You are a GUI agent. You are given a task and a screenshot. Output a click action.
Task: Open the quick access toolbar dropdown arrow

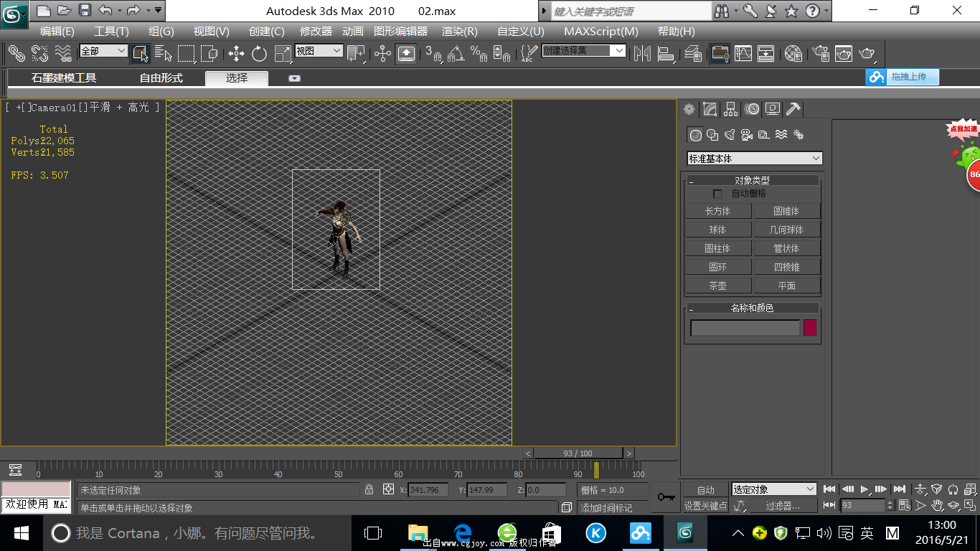(x=158, y=10)
